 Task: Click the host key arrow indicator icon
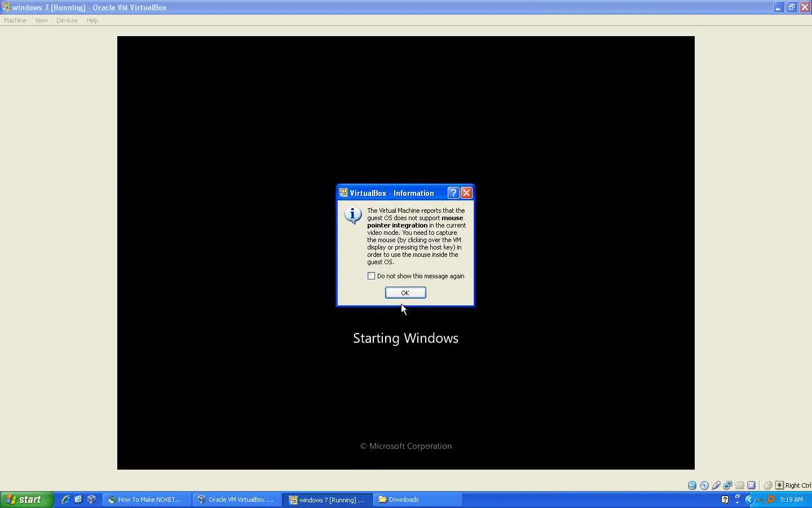(780, 485)
